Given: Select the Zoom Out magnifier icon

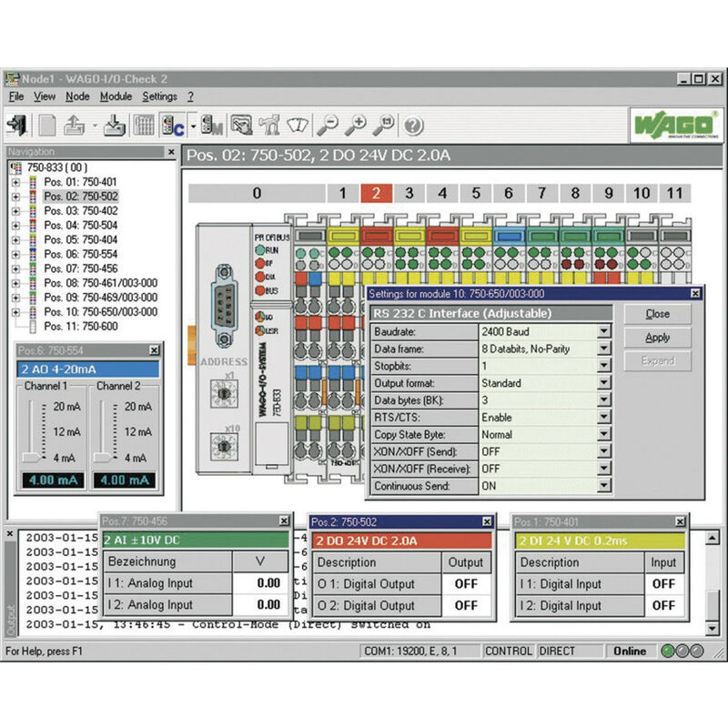Looking at the screenshot, I should click(x=328, y=125).
